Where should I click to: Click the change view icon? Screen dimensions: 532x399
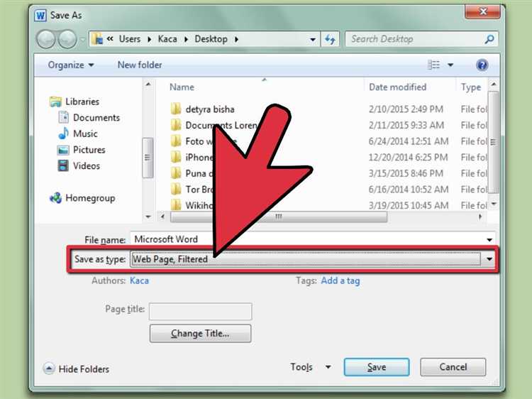tap(433, 65)
